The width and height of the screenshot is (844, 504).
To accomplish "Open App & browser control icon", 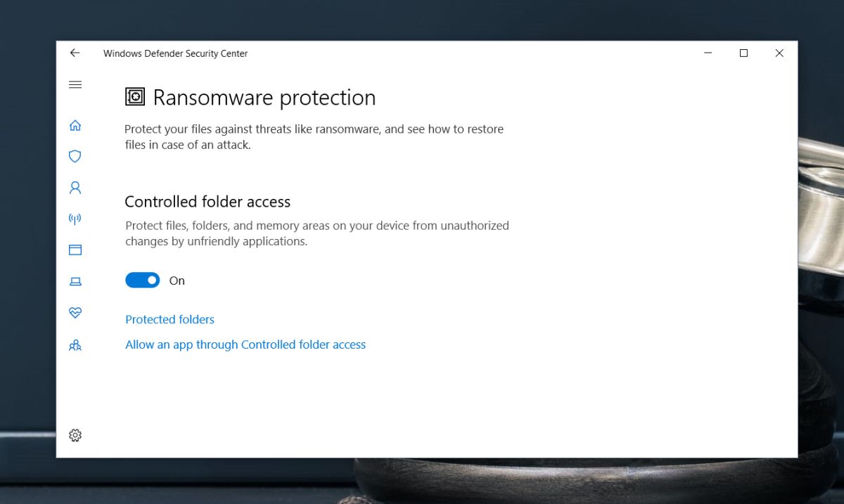I will pyautogui.click(x=75, y=250).
